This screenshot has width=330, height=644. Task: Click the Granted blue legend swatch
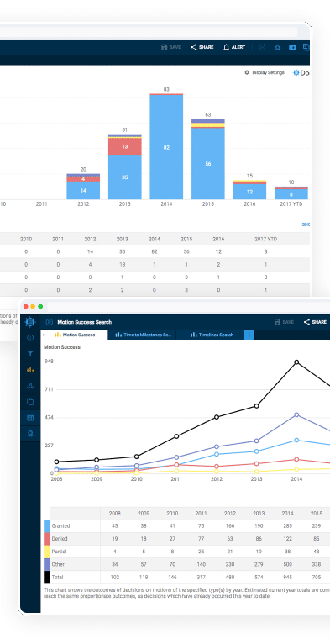coord(47,525)
